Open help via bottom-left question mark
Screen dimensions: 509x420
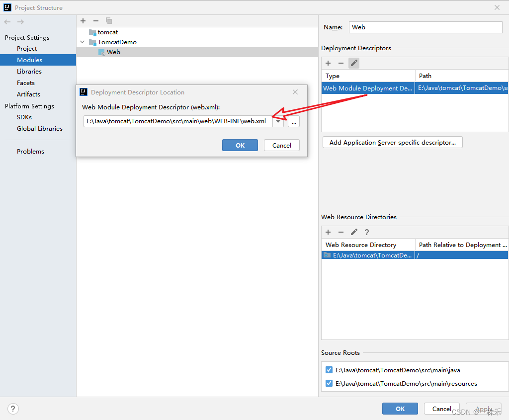tap(13, 409)
